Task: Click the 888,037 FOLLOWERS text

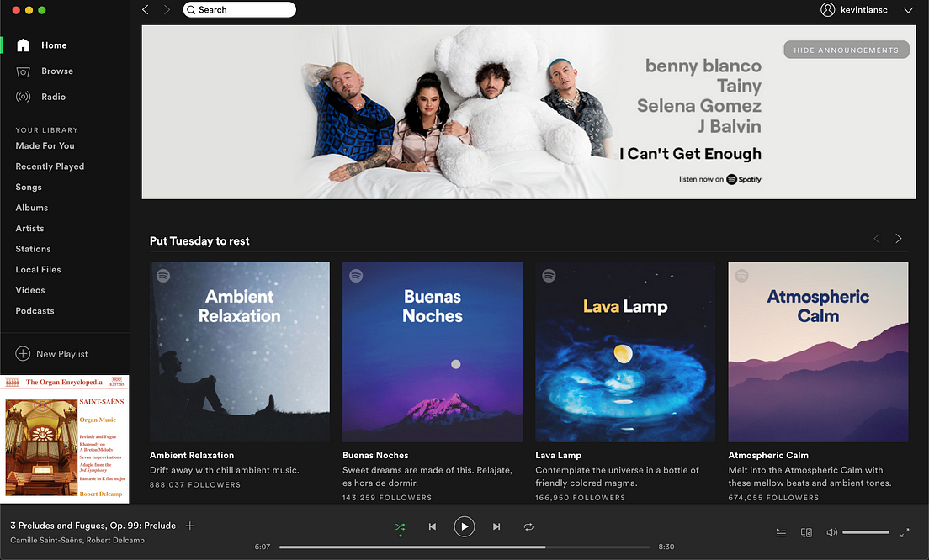Action: point(195,485)
